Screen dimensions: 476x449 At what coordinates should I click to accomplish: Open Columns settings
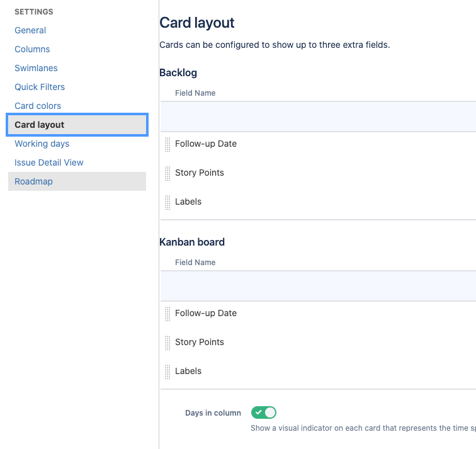(x=32, y=49)
